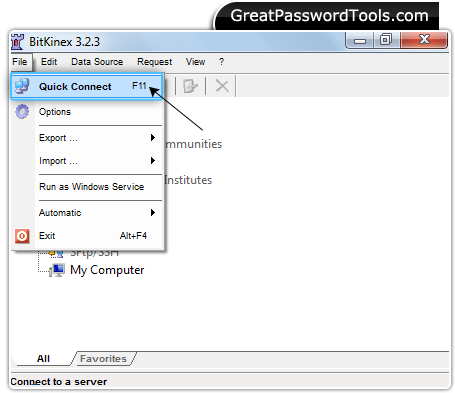Click the Quick Connect computers icon

click(22, 86)
